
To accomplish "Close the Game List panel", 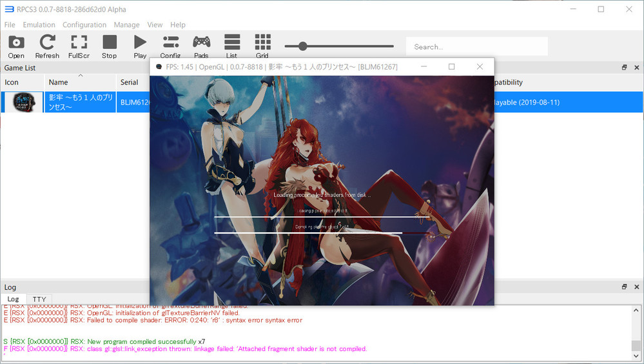I will tap(637, 68).
